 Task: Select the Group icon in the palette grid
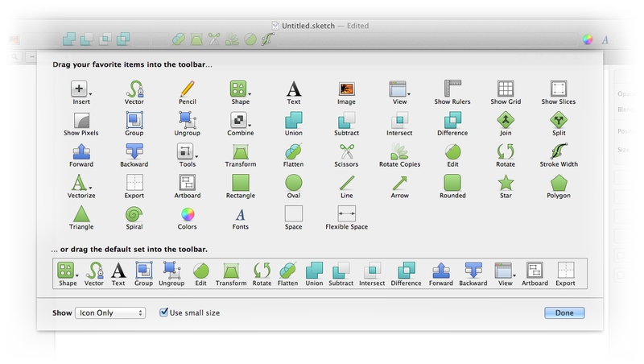[134, 120]
